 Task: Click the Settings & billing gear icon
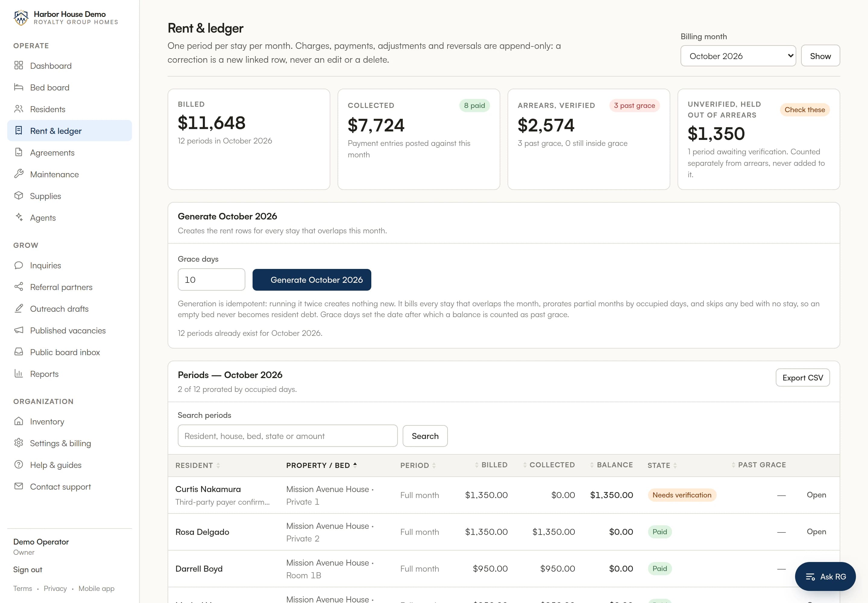[18, 443]
